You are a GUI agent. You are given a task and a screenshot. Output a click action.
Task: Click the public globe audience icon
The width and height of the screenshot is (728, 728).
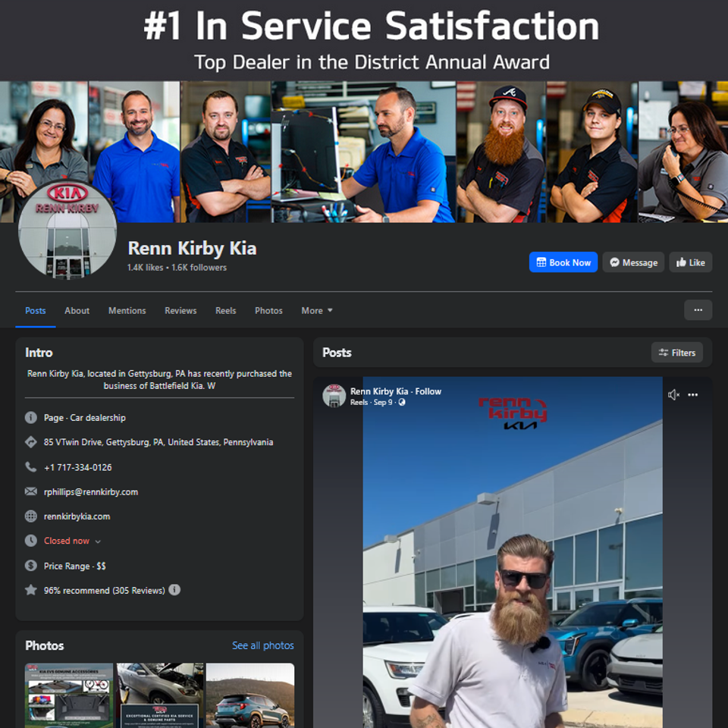tap(402, 403)
